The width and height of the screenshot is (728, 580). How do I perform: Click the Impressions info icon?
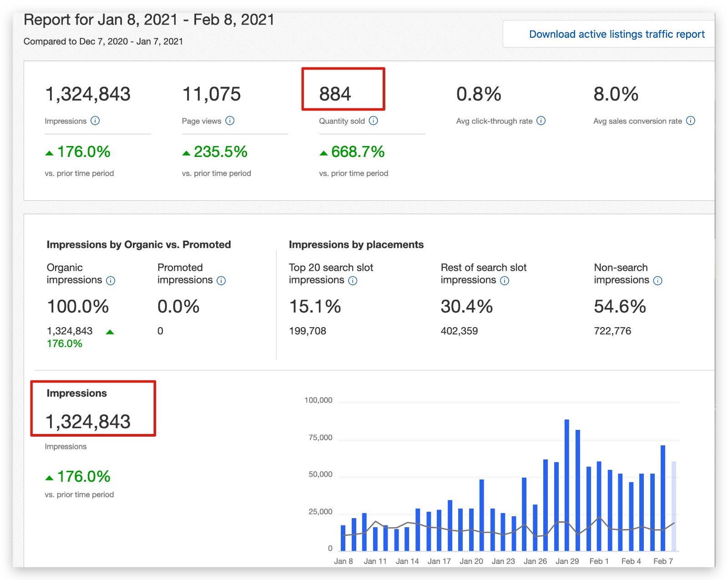tap(95, 121)
